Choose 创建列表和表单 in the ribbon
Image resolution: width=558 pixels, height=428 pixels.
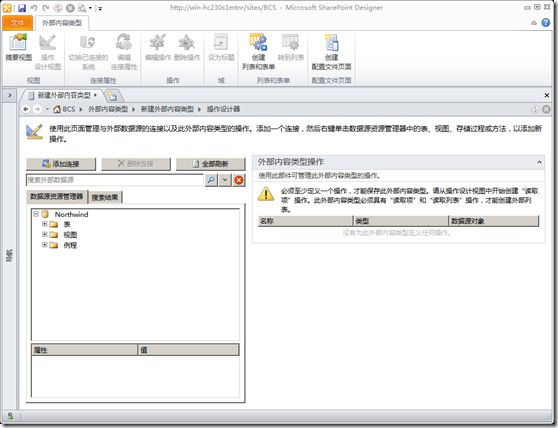click(x=258, y=52)
